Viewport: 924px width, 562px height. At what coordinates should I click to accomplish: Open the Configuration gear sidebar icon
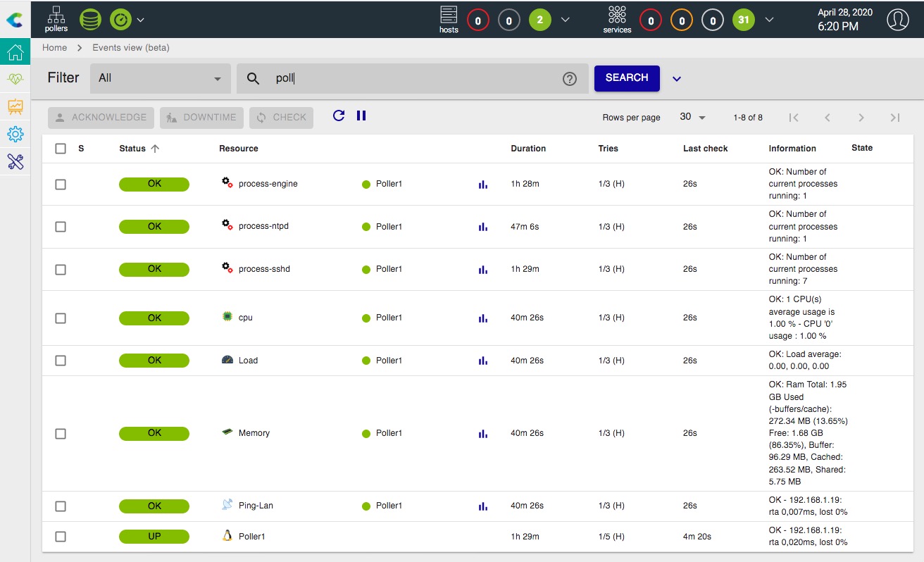click(15, 134)
